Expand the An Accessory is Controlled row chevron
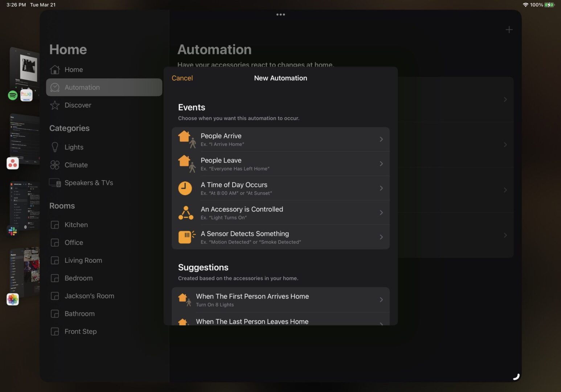Screen dimensions: 561x392 381,213
